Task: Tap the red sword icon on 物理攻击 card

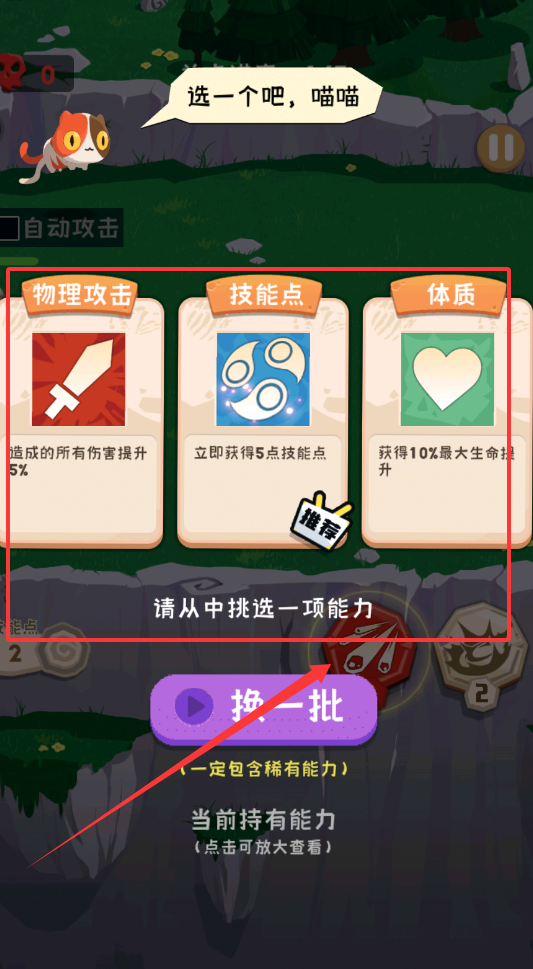Action: [x=79, y=379]
